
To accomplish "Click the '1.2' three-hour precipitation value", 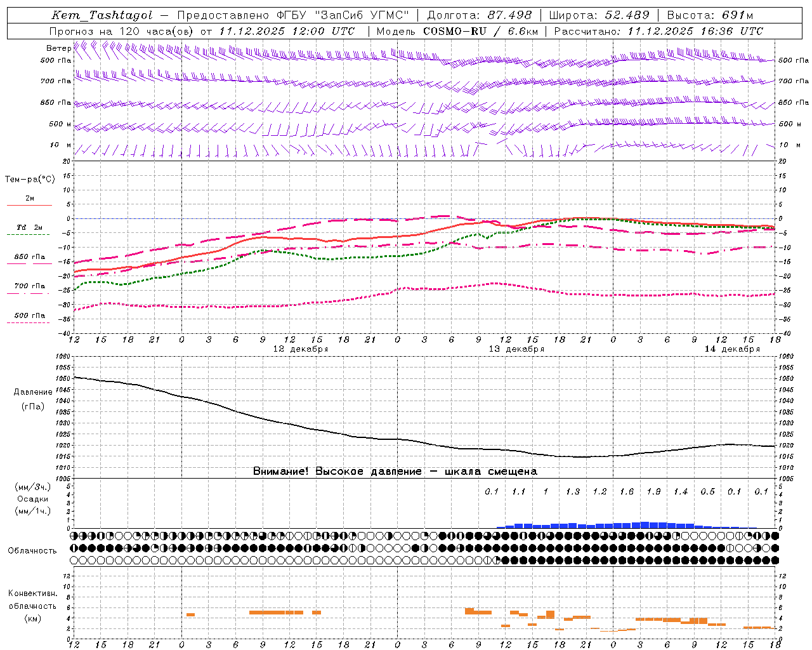I will tap(599, 491).
